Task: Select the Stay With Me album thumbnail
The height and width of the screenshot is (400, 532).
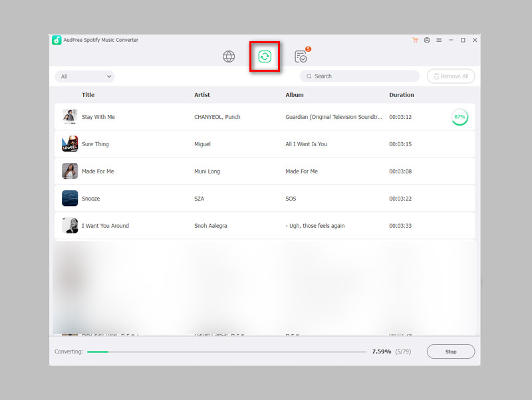Action: [70, 116]
